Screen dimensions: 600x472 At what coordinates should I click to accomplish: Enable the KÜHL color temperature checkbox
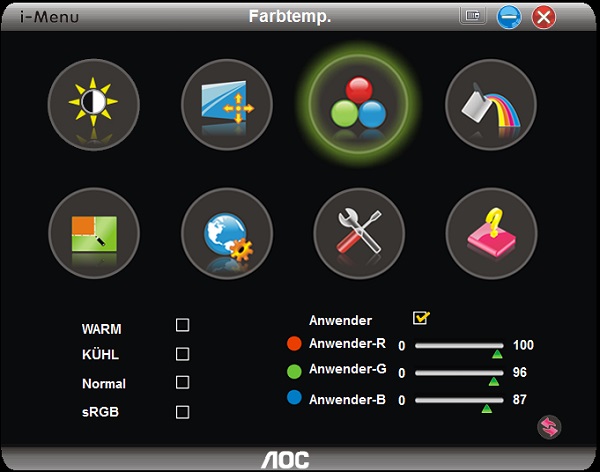182,354
